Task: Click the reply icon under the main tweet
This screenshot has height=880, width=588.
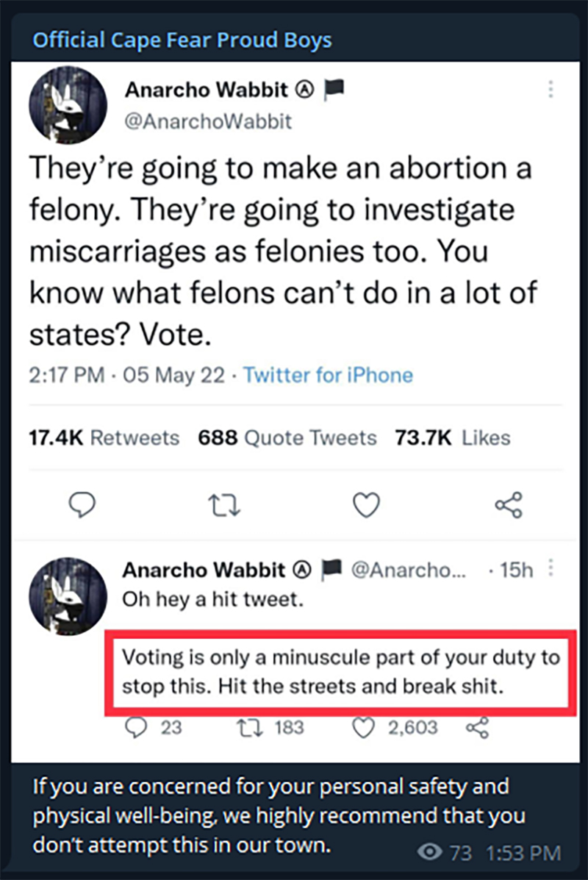Action: [82, 504]
